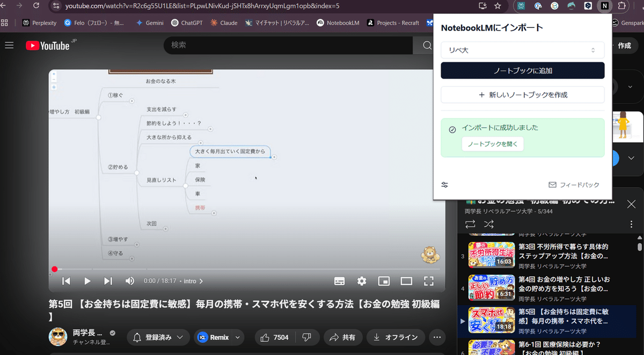Toggle subtitles with the CC icon
The image size is (644, 355).
[340, 280]
